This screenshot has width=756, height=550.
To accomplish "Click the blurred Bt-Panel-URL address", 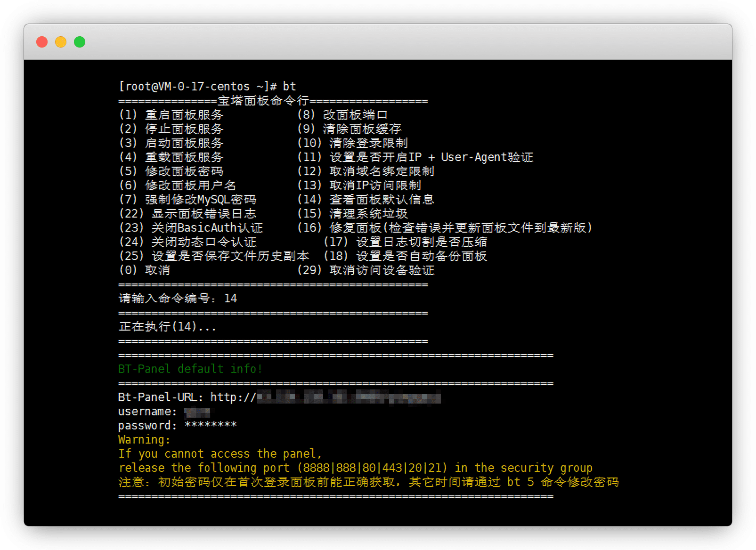I will 349,397.
